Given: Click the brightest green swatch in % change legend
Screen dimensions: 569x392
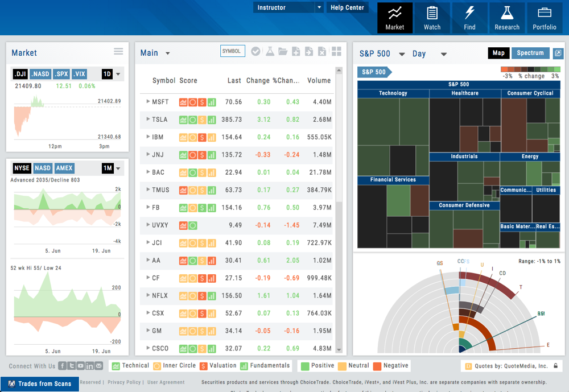Looking at the screenshot, I should (557, 69).
